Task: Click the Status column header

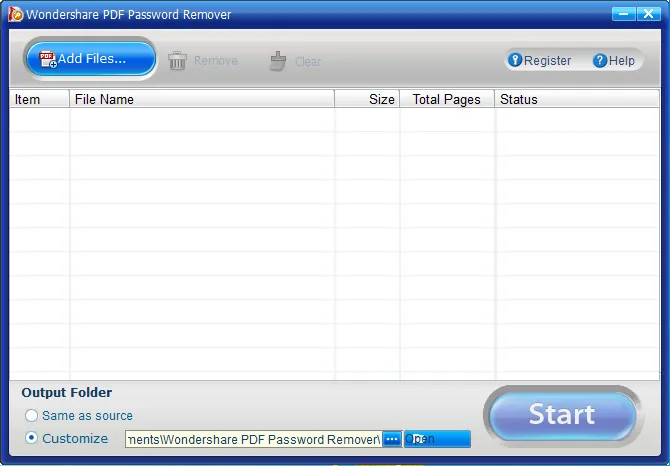Action: click(x=577, y=99)
